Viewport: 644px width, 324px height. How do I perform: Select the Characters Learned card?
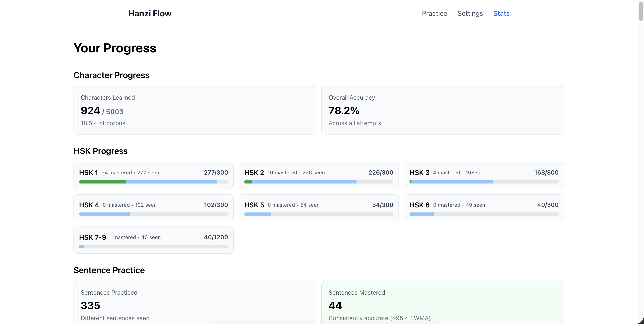(x=194, y=110)
